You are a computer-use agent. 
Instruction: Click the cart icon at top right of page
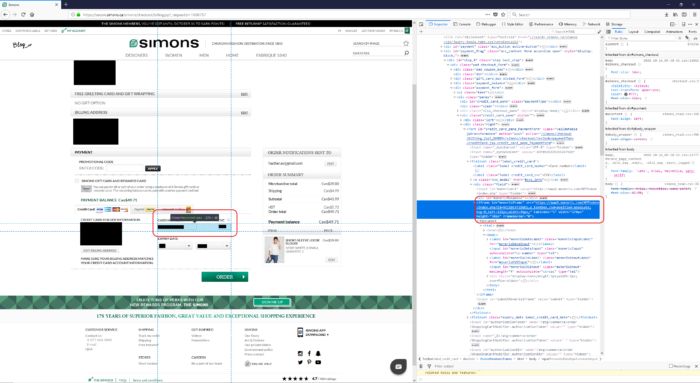coord(407,31)
